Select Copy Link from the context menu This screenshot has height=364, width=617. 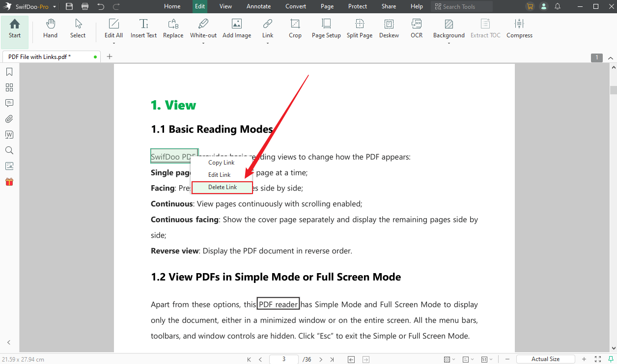(x=221, y=162)
